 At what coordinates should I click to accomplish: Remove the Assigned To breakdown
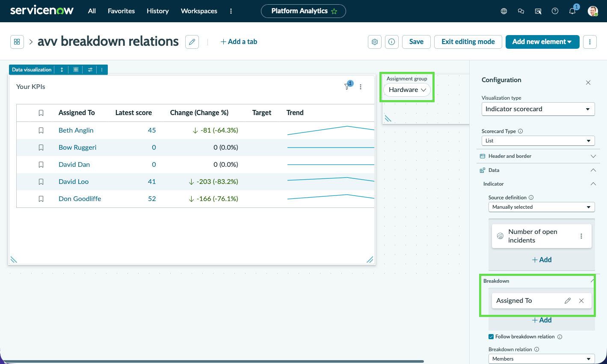click(x=581, y=301)
